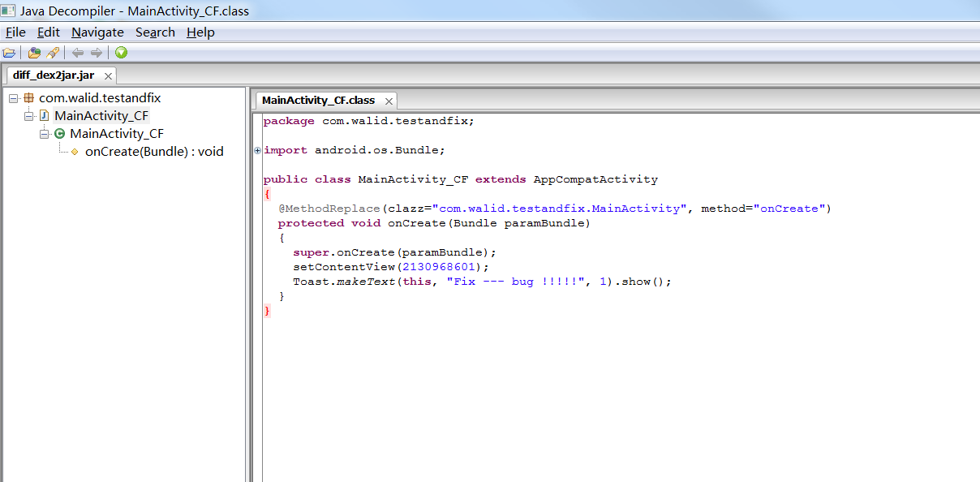Click the com.walid.testandfix package icon

(28, 98)
